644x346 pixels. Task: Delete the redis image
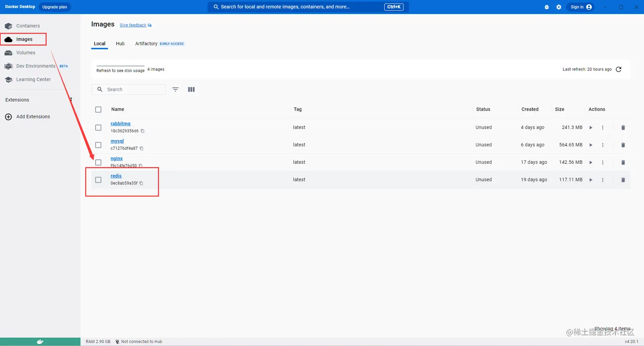click(623, 180)
